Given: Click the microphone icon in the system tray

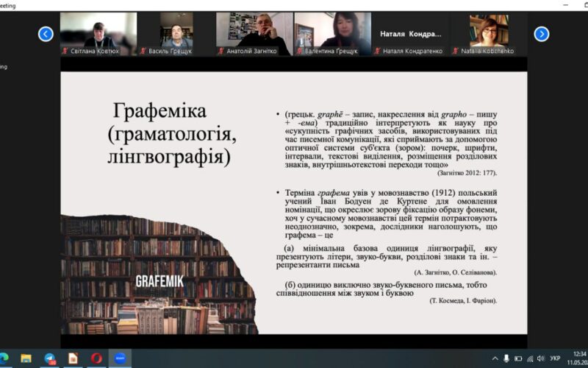Looking at the screenshot, I should click(506, 358).
